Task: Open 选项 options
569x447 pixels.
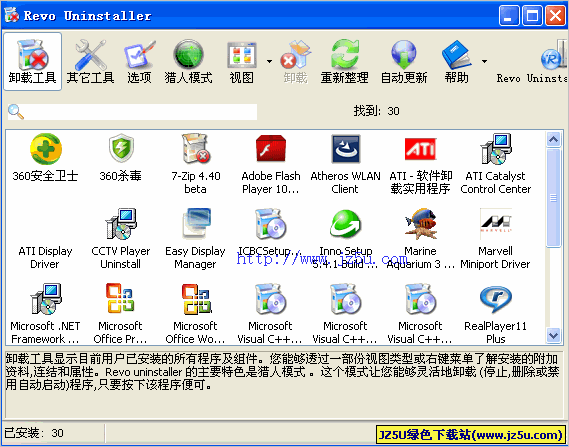Action: [139, 61]
